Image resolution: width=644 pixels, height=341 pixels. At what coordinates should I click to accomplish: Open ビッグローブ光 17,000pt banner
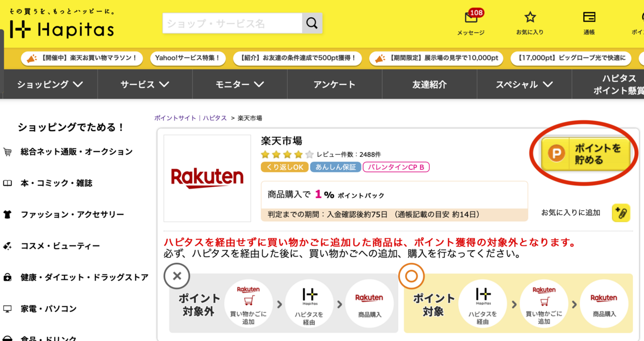pyautogui.click(x=572, y=57)
